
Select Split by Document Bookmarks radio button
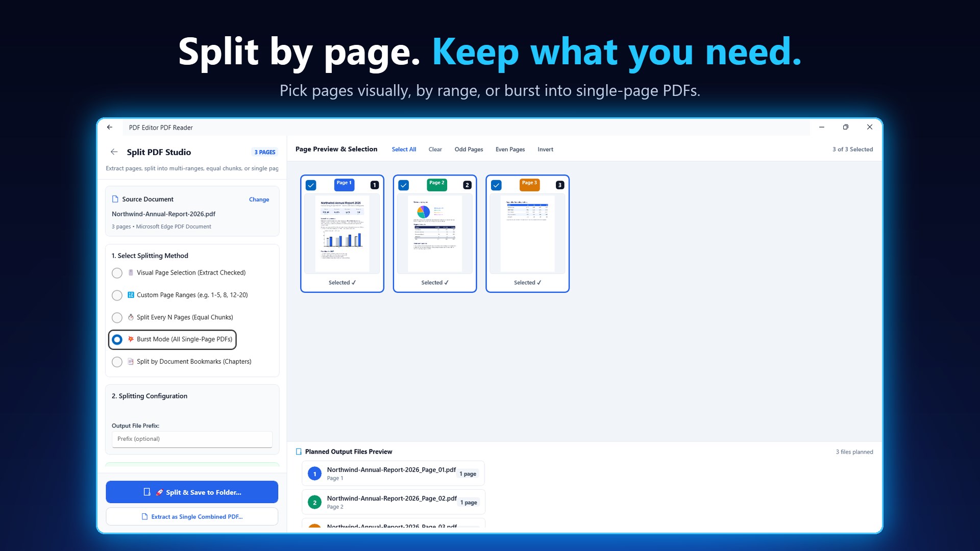point(117,362)
